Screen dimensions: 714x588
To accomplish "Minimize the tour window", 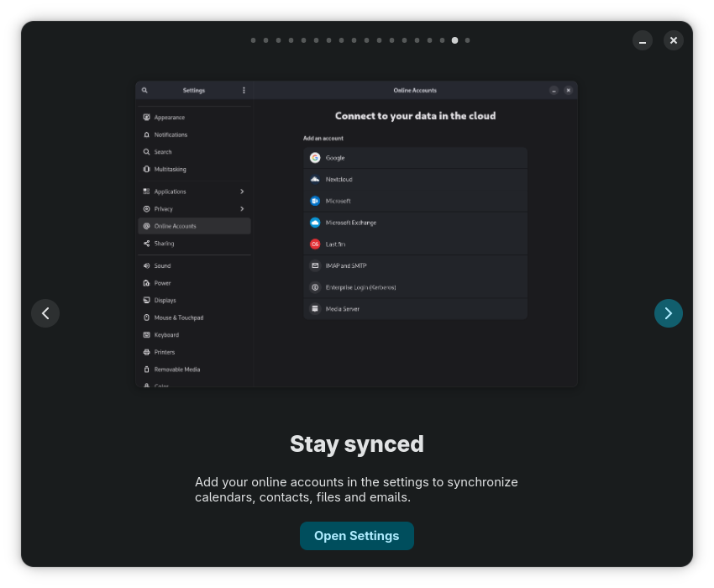I will pos(643,40).
